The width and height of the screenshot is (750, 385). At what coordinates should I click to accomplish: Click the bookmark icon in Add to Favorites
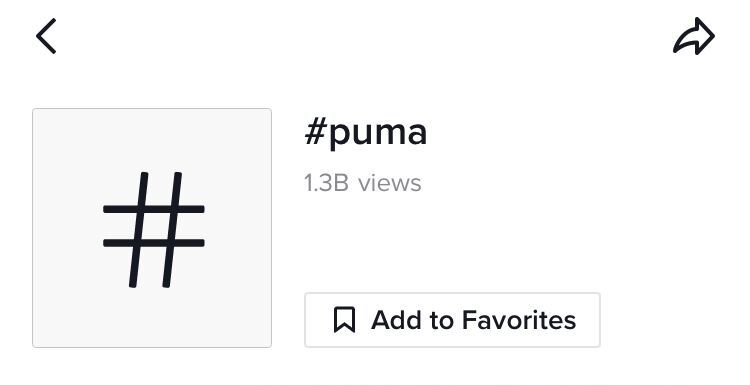(344, 320)
